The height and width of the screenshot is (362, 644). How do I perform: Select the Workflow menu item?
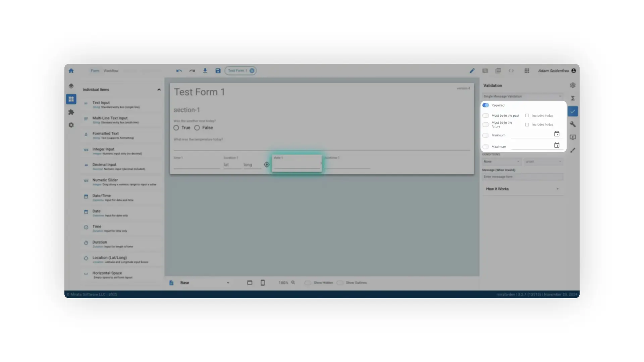tap(111, 71)
